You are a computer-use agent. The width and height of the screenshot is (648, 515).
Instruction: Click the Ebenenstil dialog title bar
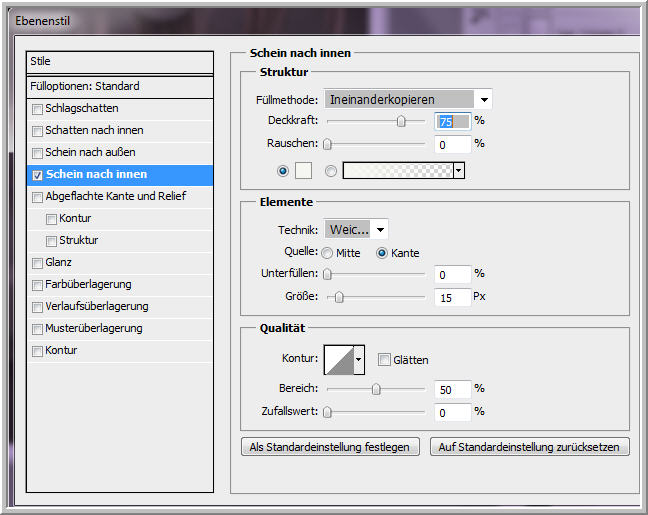tap(326, 21)
